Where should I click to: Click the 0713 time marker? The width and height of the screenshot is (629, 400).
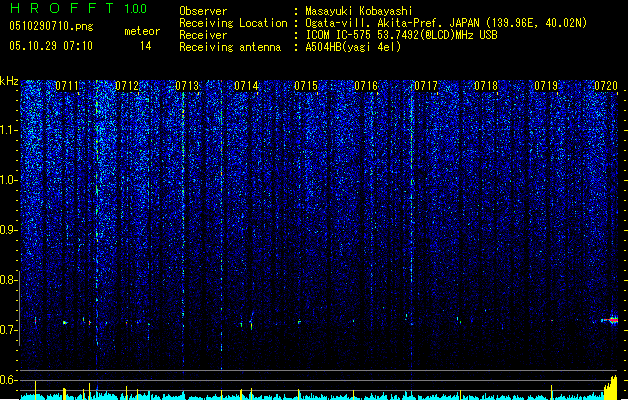(187, 86)
